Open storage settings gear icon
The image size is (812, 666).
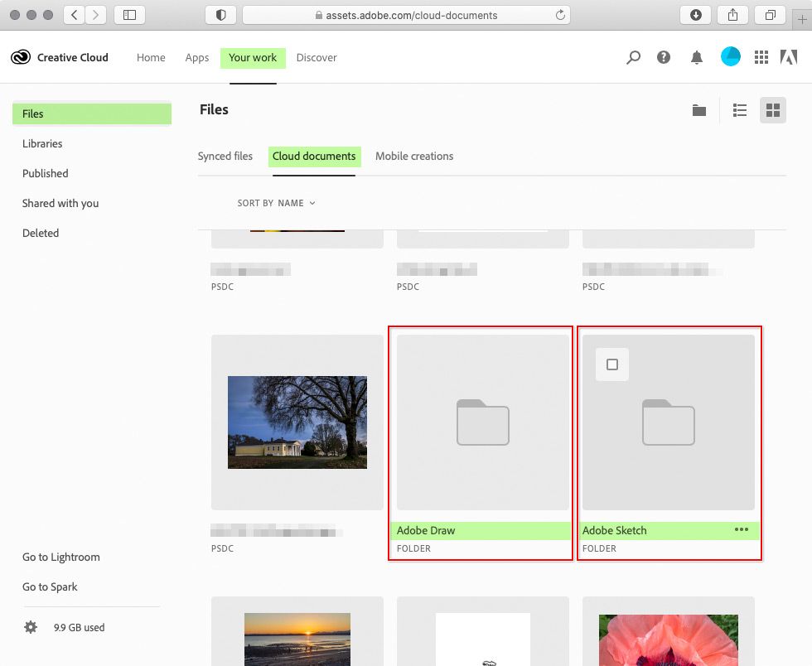(x=31, y=627)
